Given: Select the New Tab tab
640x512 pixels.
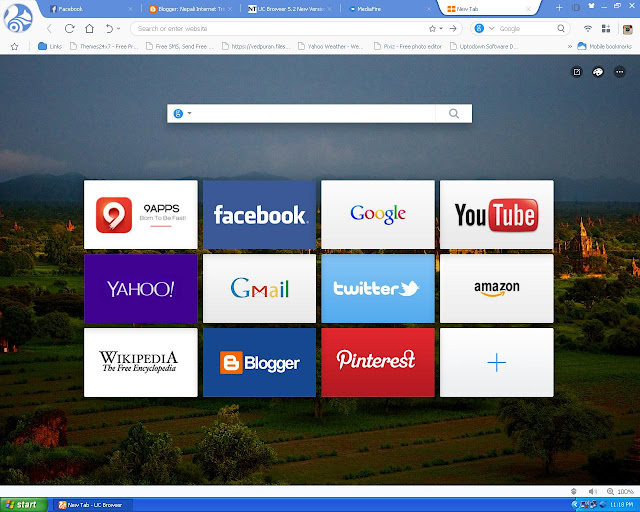Looking at the screenshot, I should tap(488, 9).
